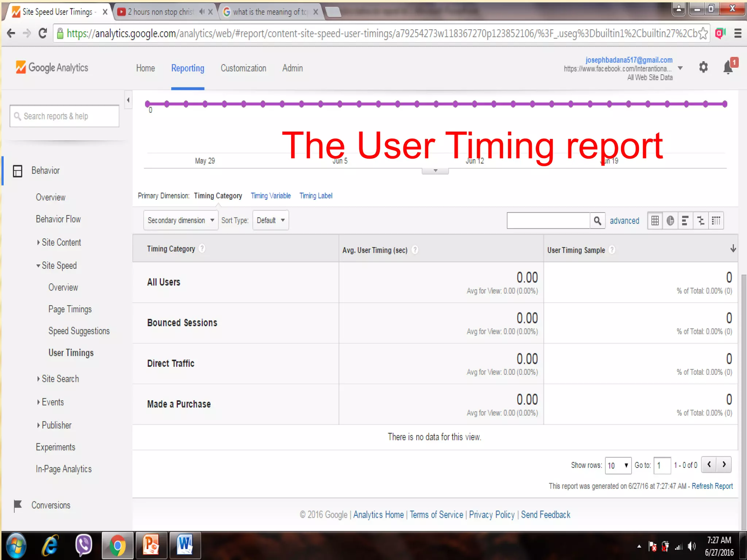Switch to Performance bar view icon
Image resolution: width=747 pixels, height=560 pixels.
685,221
